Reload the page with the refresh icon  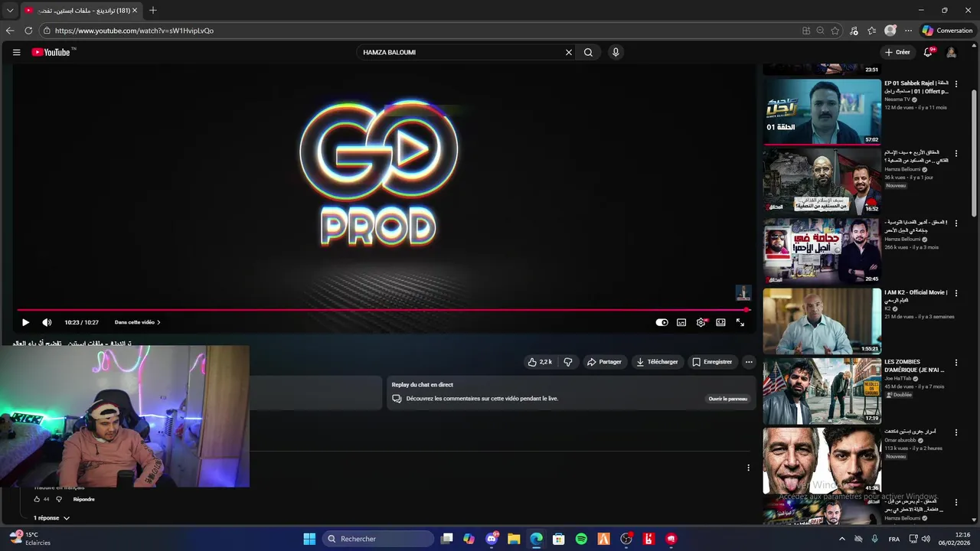28,31
